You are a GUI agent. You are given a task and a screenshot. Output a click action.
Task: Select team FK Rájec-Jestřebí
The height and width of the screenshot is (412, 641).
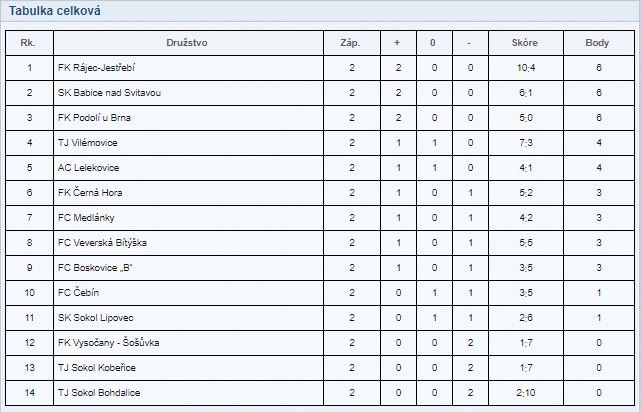pos(96,68)
